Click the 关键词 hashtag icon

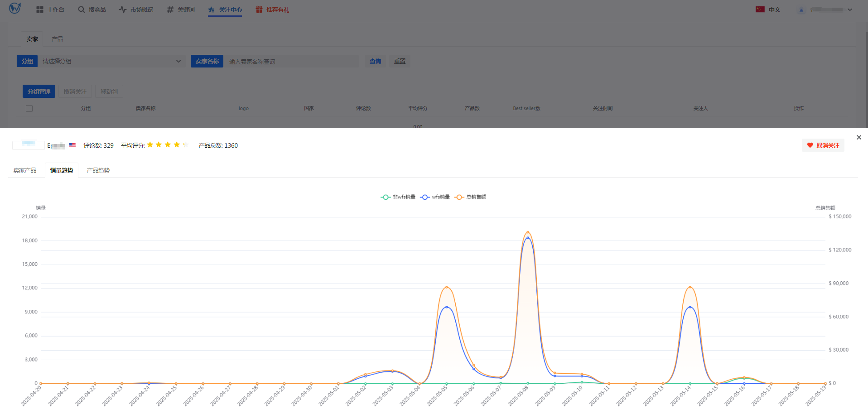[170, 10]
